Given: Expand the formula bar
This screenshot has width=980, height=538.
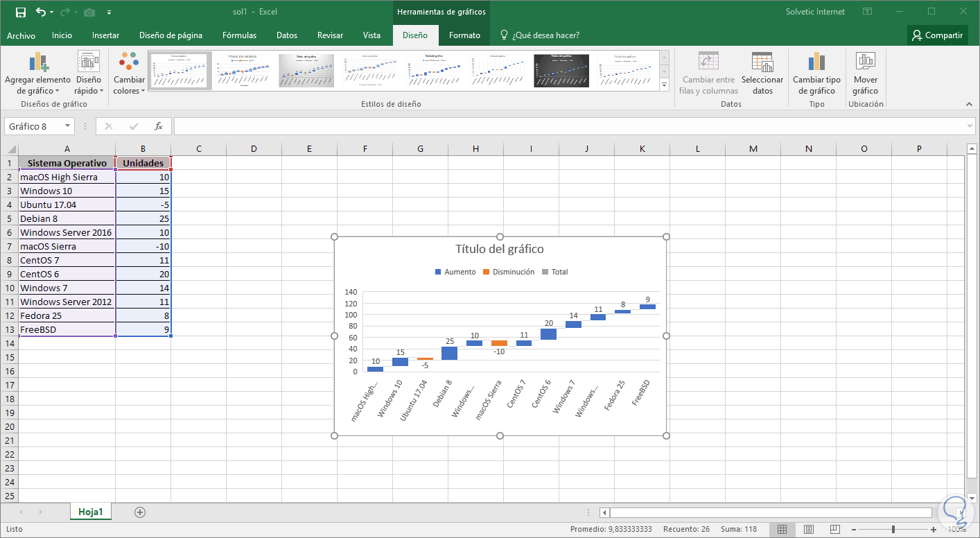Looking at the screenshot, I should point(970,126).
